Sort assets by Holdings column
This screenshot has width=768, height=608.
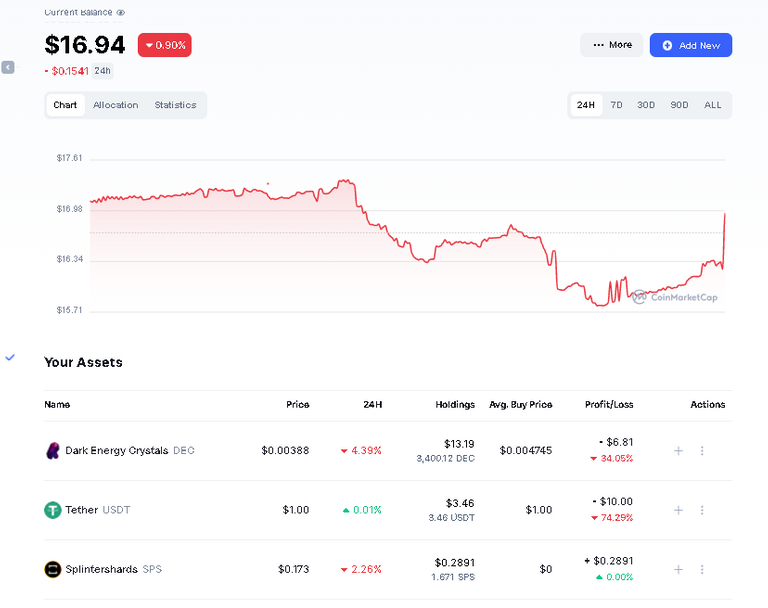(455, 405)
